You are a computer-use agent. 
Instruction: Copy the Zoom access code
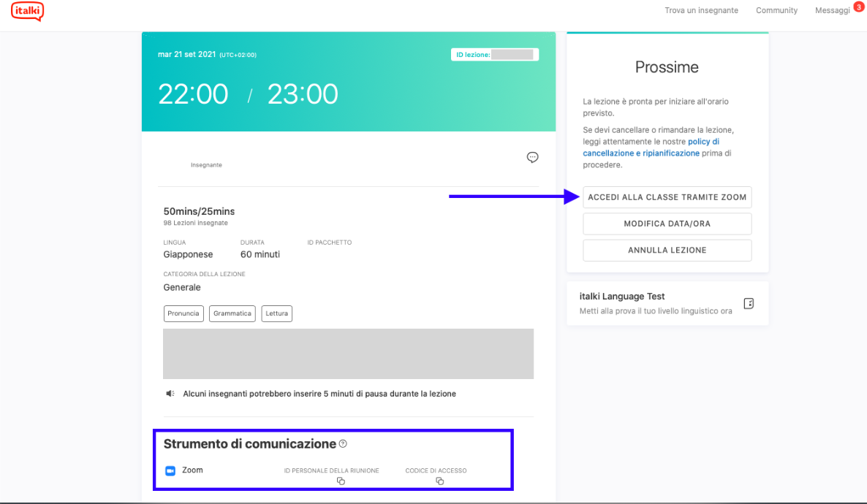(439, 481)
